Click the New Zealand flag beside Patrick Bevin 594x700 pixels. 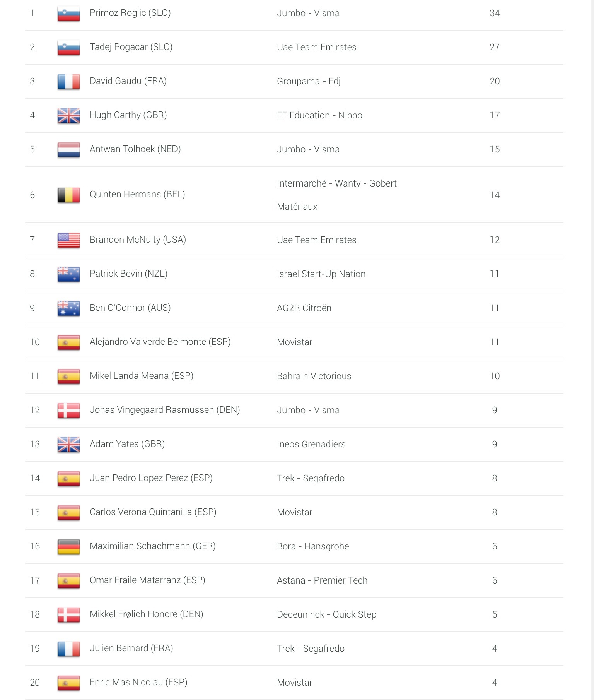coord(68,274)
